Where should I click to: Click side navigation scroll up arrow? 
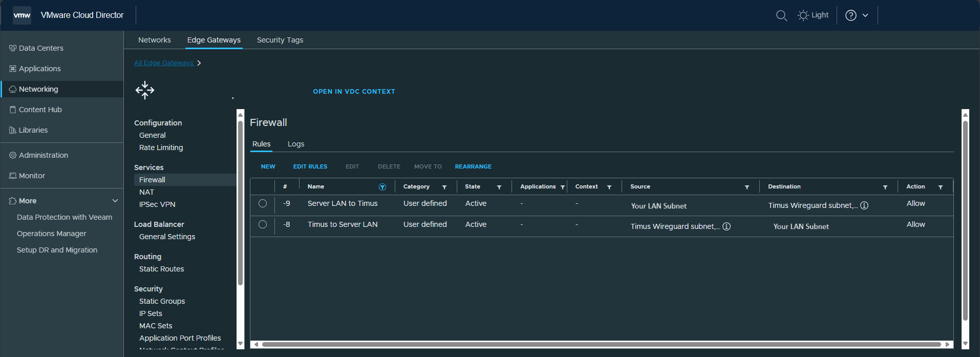coord(240,115)
